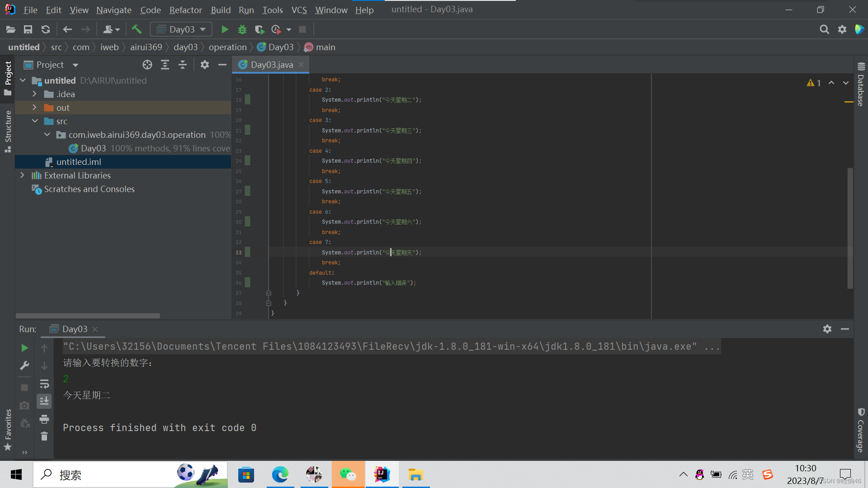Toggle soft-wrap in Run console

(x=44, y=384)
